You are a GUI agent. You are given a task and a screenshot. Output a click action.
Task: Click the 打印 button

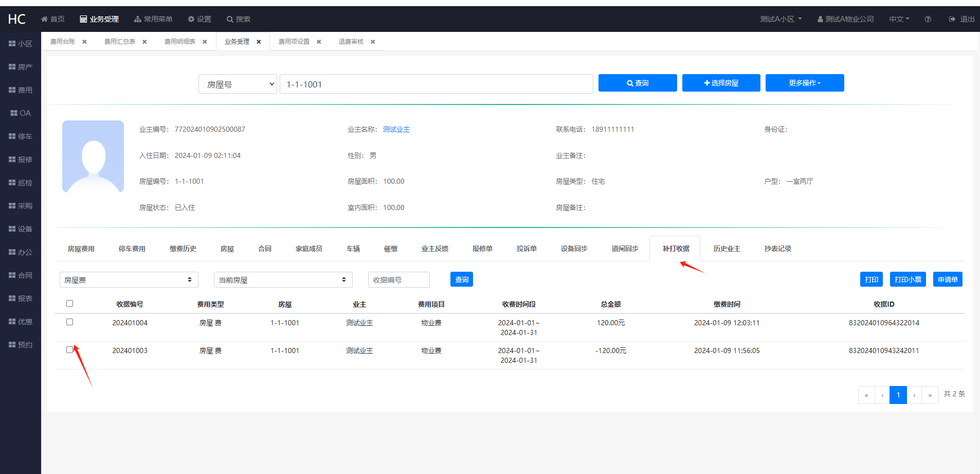[872, 279]
